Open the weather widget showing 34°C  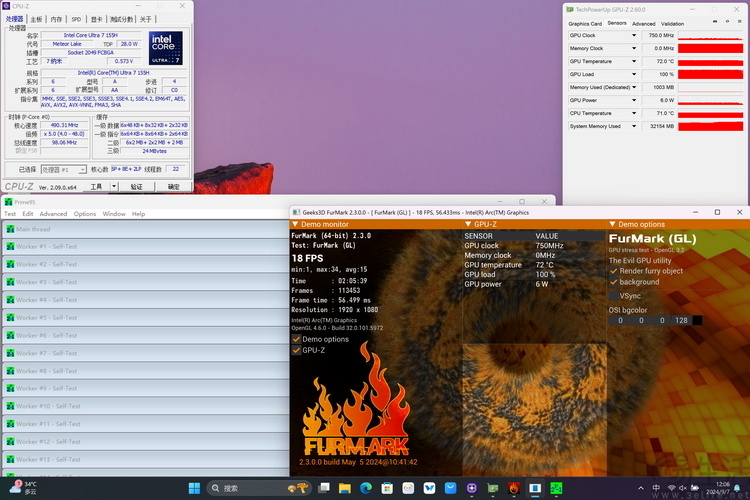pyautogui.click(x=22, y=487)
